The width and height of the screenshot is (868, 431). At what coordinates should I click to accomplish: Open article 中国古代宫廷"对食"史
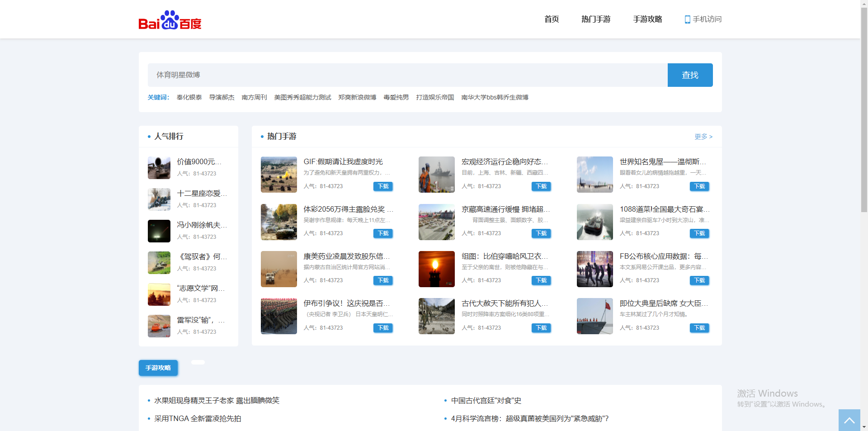click(x=486, y=401)
